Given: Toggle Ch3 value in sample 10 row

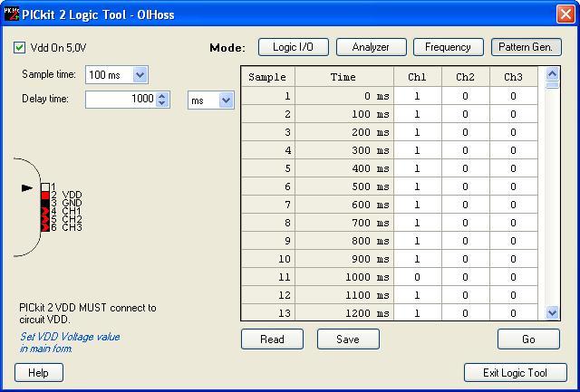Looking at the screenshot, I should [514, 259].
